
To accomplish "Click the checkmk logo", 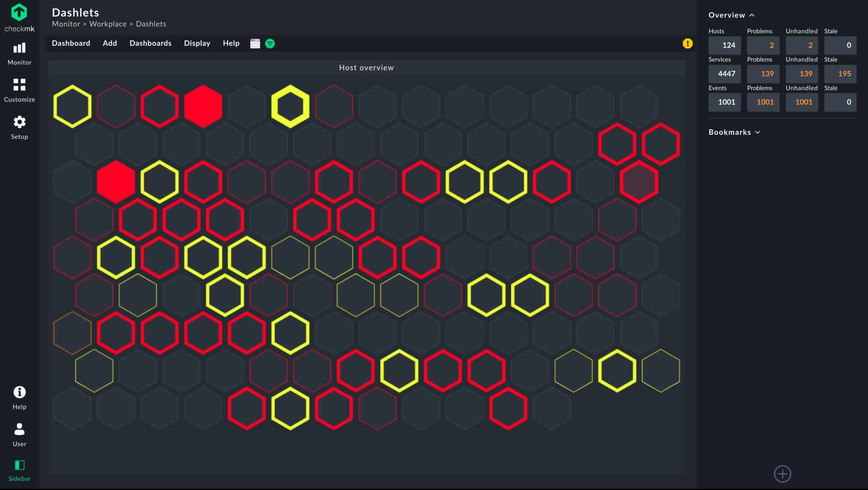I will (x=19, y=18).
